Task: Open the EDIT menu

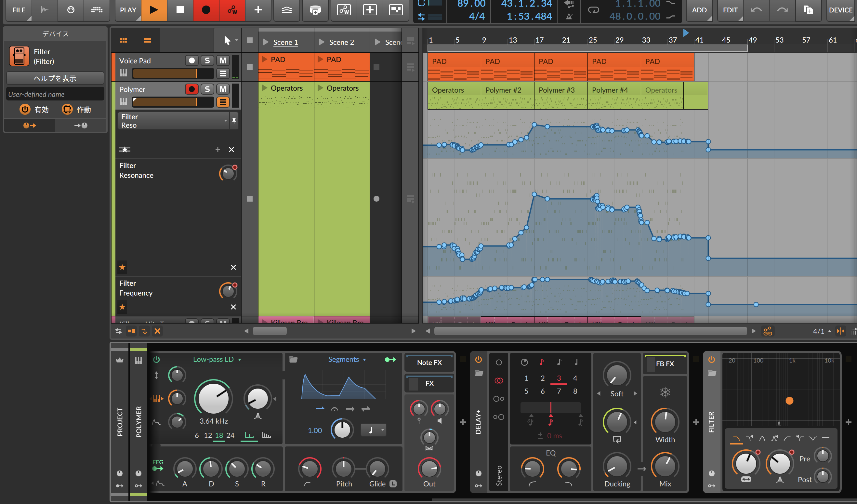Action: coord(730,10)
